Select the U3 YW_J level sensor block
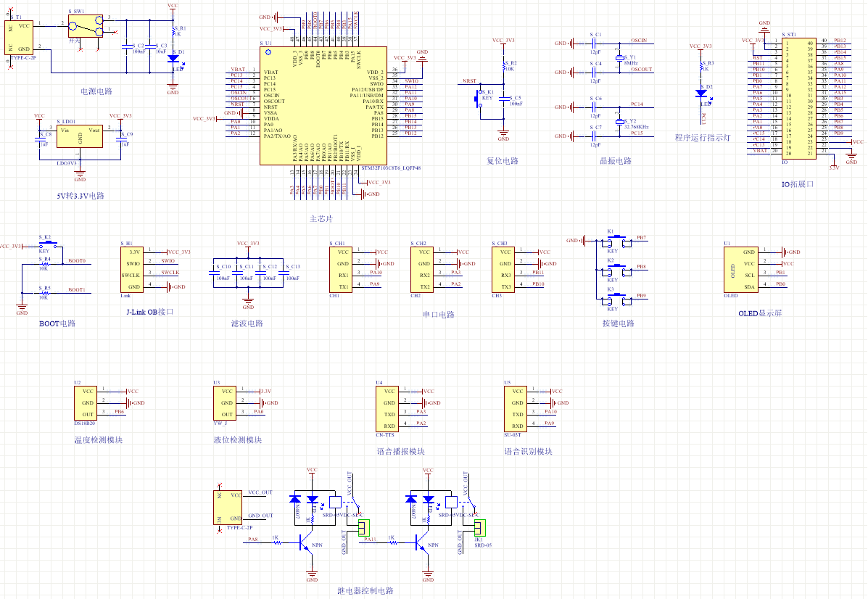This screenshot has width=868, height=599. coord(226,403)
